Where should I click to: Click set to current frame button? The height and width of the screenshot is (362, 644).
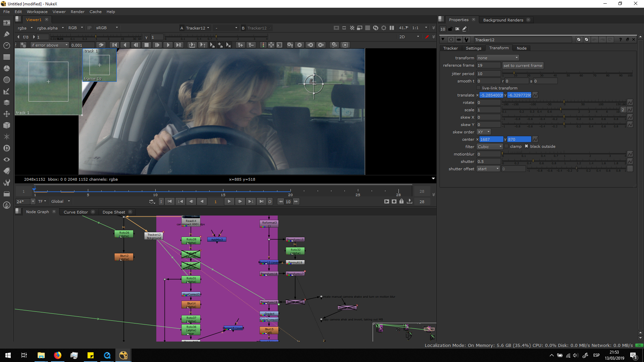point(523,66)
